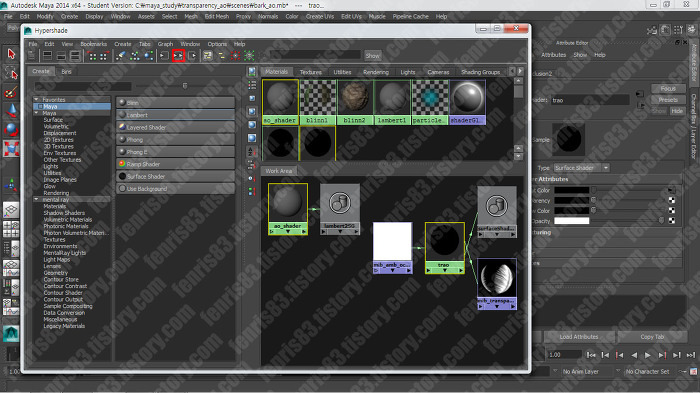Create a Surface Shader material
This screenshot has width=700, height=393.
pyautogui.click(x=175, y=176)
